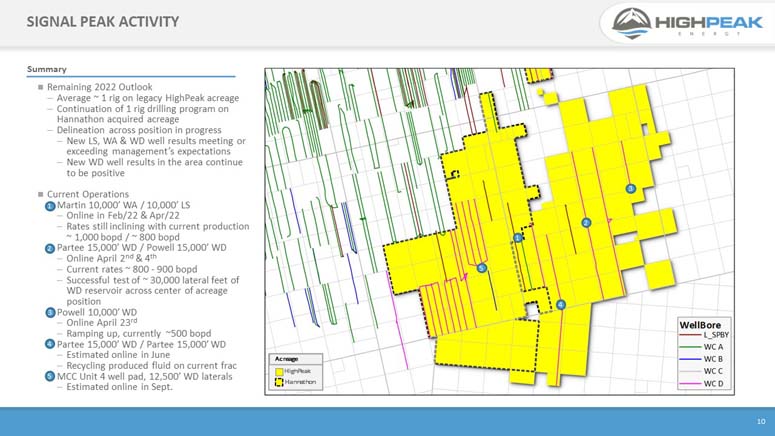The height and width of the screenshot is (436, 775).
Task: Click the "Acreage" legend title
Action: coord(286,359)
